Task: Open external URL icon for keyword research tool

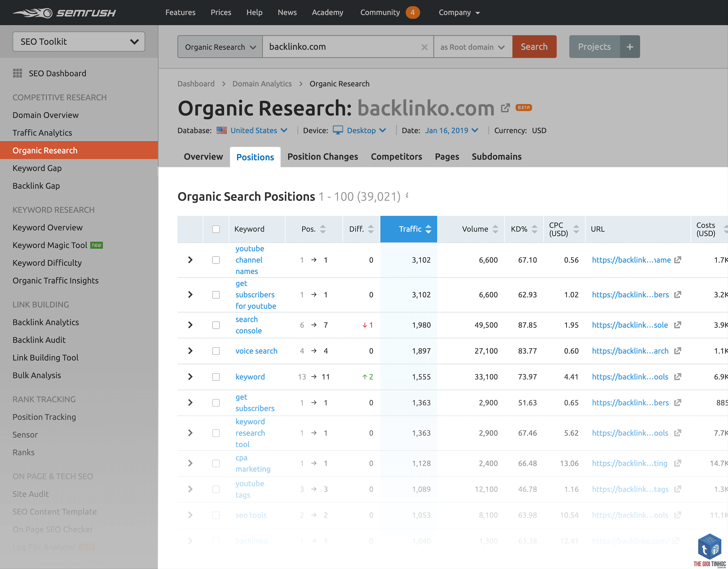Action: 677,433
